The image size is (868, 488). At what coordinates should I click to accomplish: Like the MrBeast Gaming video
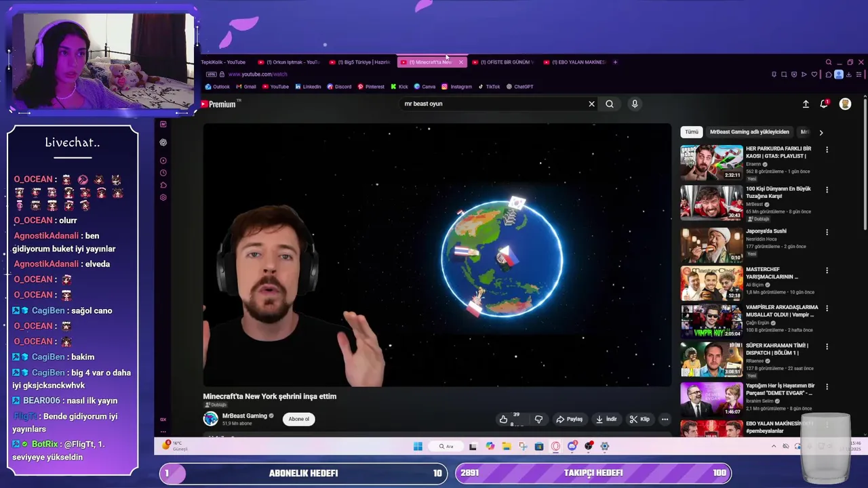coord(503,419)
